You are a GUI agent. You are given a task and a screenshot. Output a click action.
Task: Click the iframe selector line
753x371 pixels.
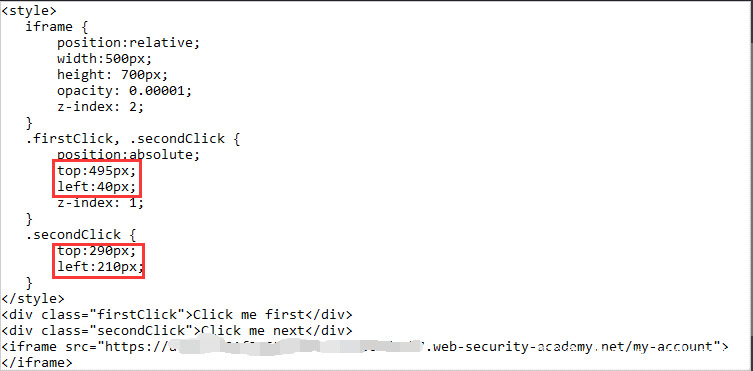tap(57, 27)
